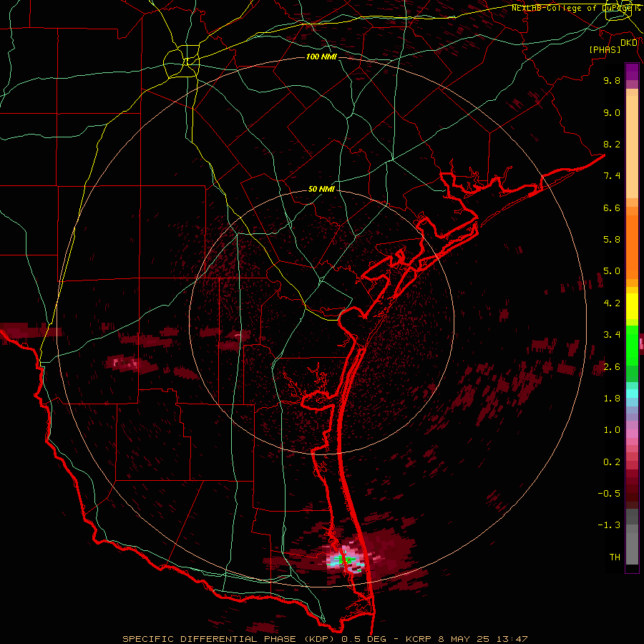Image resolution: width=644 pixels, height=644 pixels.
Task: Click the 5.0 value on the color scale
Action: (612, 271)
